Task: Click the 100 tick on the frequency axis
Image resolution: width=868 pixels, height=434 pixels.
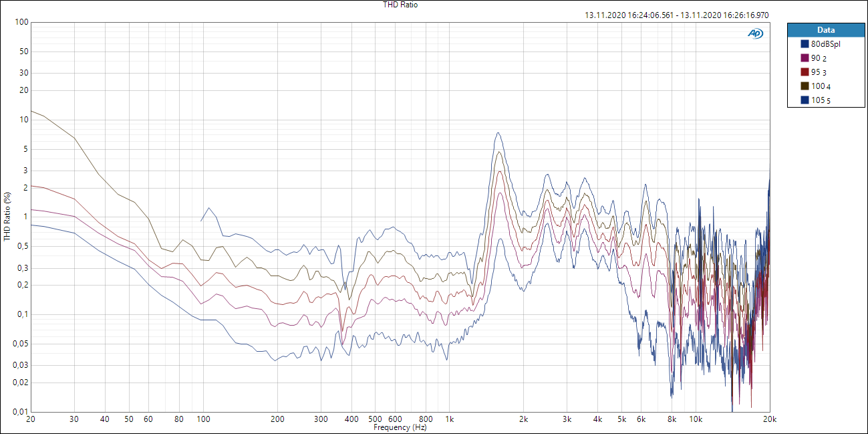Action: coord(203,419)
